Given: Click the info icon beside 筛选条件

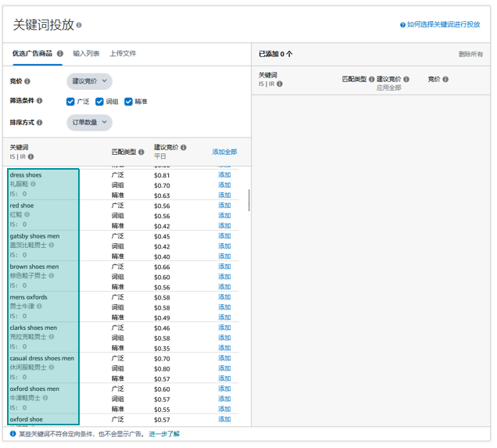Looking at the screenshot, I should (39, 101).
